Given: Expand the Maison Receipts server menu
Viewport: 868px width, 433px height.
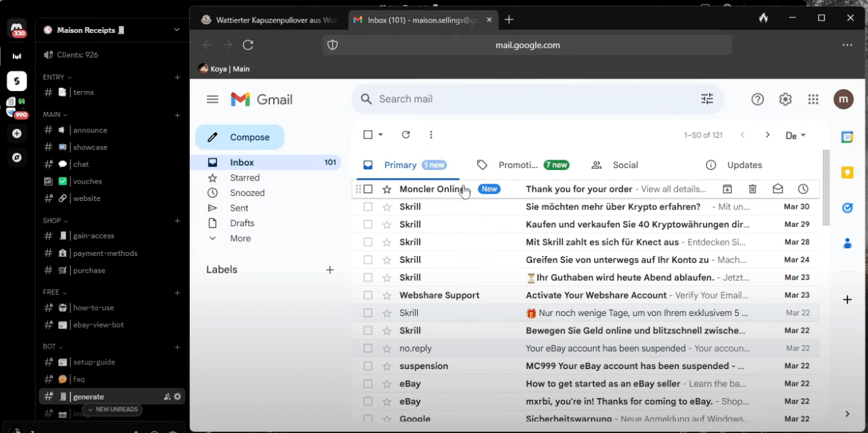Looking at the screenshot, I should (176, 30).
